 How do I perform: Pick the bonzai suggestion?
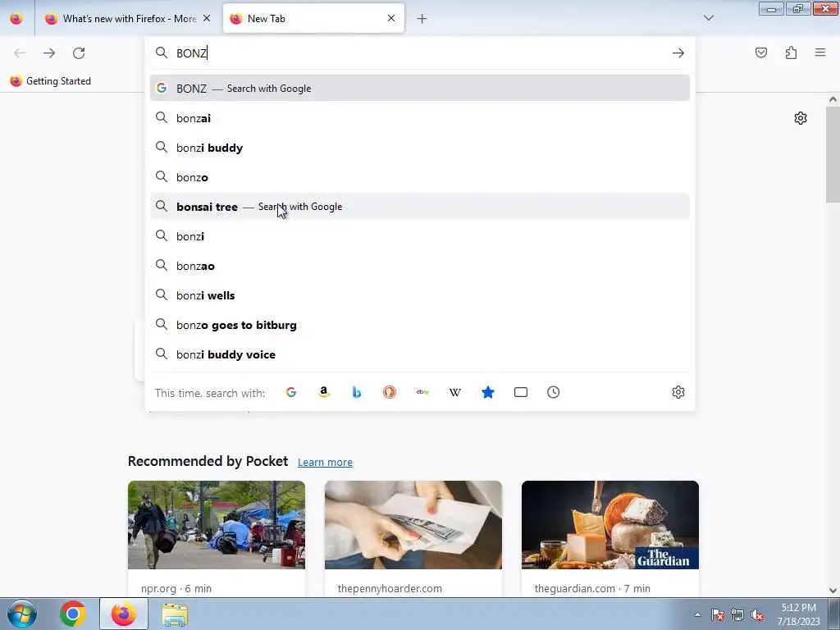[x=420, y=118]
